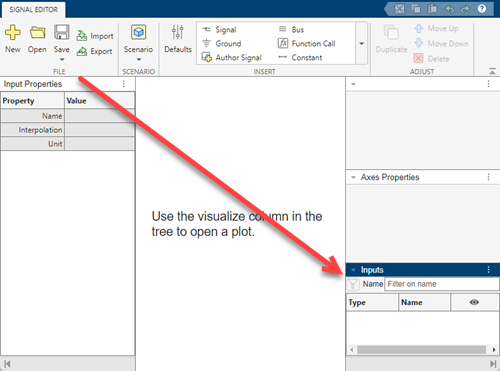Click the Value column header

point(100,101)
